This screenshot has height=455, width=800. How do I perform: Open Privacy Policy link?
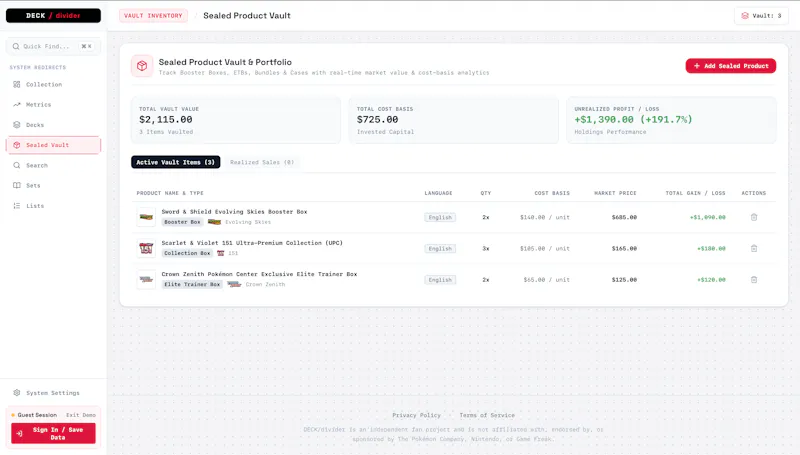click(x=416, y=415)
